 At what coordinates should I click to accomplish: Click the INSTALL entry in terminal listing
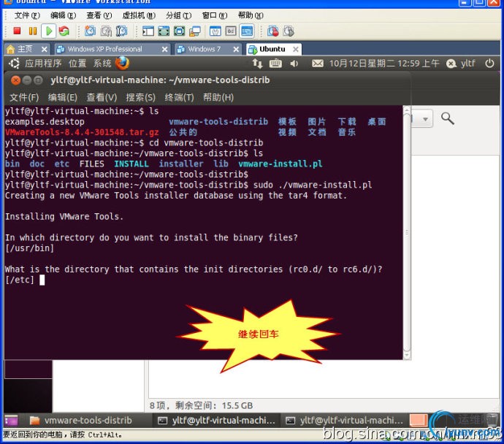point(131,164)
